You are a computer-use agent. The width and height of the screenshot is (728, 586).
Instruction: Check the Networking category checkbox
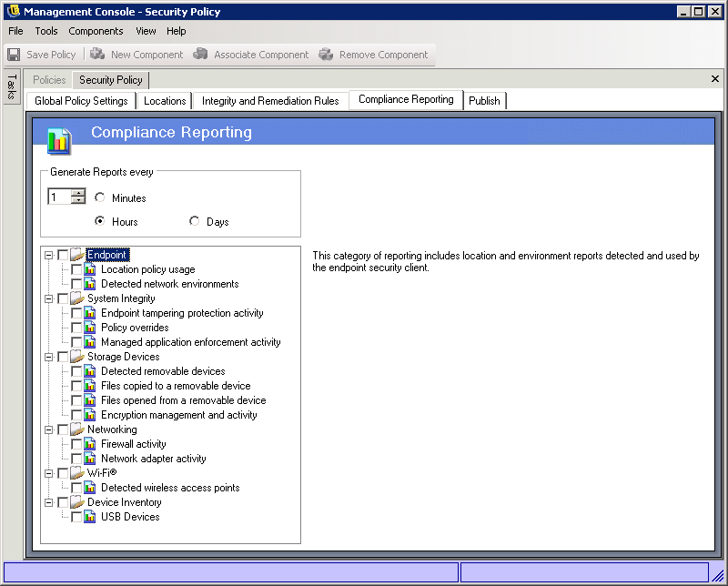[63, 430]
